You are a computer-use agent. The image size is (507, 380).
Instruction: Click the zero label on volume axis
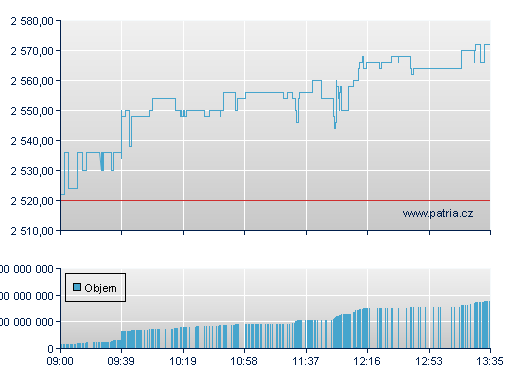[x=50, y=349]
